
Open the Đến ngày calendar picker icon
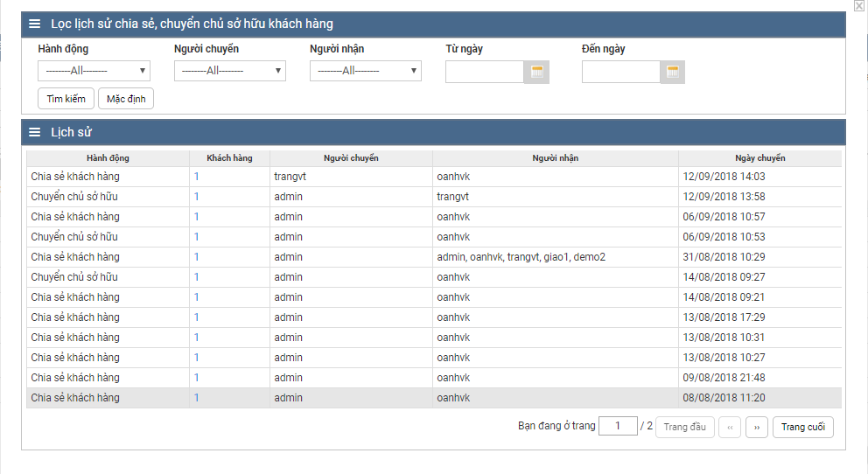[672, 72]
